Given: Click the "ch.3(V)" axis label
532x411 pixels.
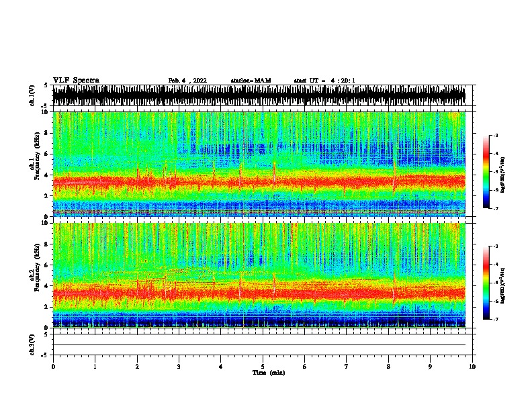Looking at the screenshot, I should point(32,345).
